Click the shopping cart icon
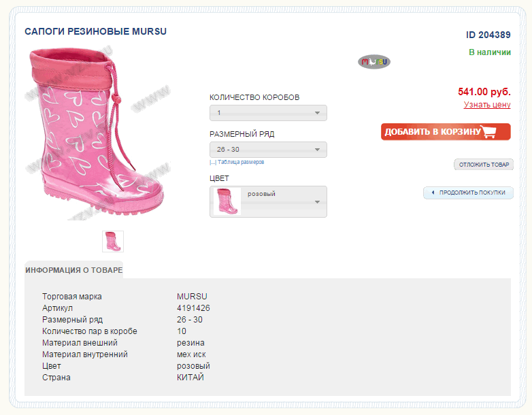This screenshot has width=532, height=415. 497,132
